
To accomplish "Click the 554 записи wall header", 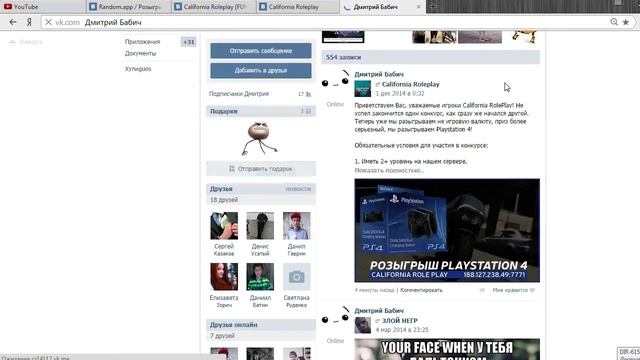I will [x=431, y=57].
